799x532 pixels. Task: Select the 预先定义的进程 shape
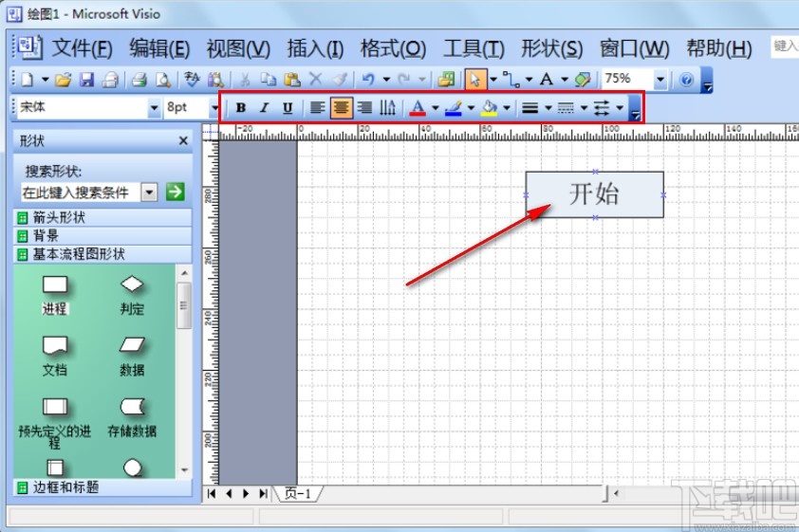pos(54,423)
